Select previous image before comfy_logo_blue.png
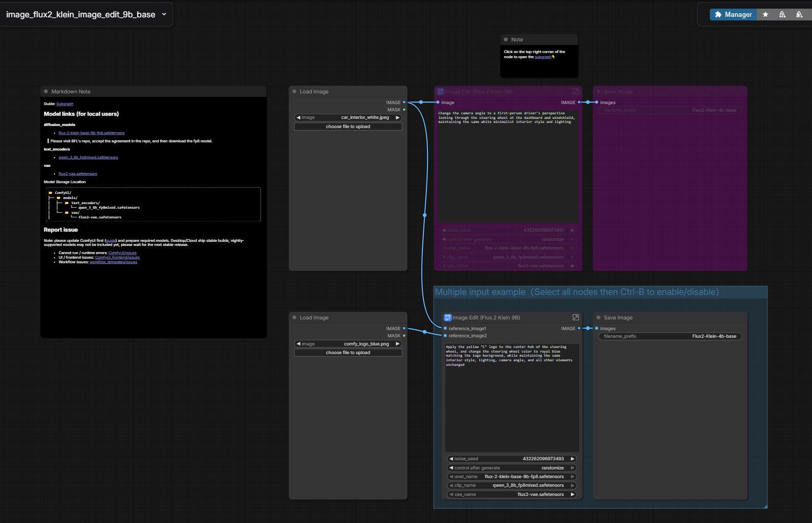812x523 pixels. pos(299,344)
